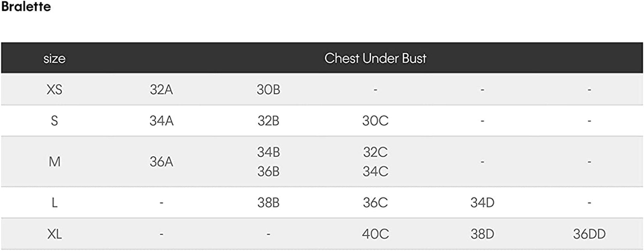Screen dimensions: 644x251
Task: Click the Bralette heading text
Action: 26,7
